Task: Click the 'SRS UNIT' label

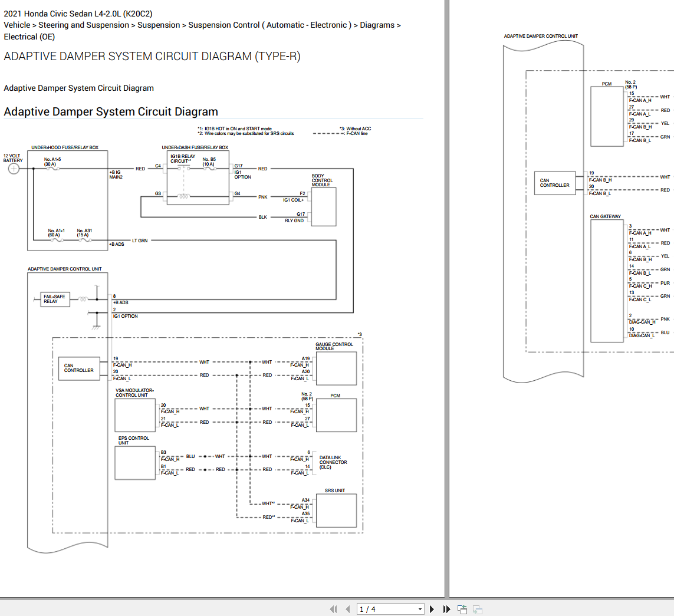Action: point(335,490)
